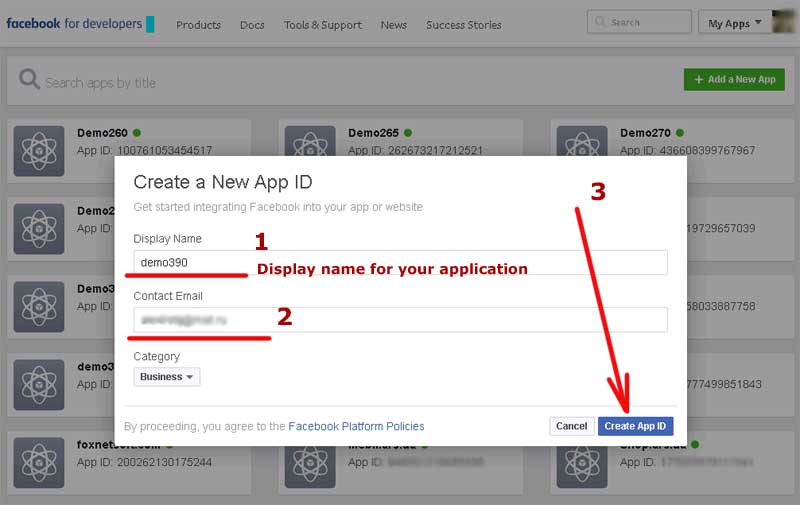Open the Demo270 app title
This screenshot has width=800, height=505.
pos(645,133)
